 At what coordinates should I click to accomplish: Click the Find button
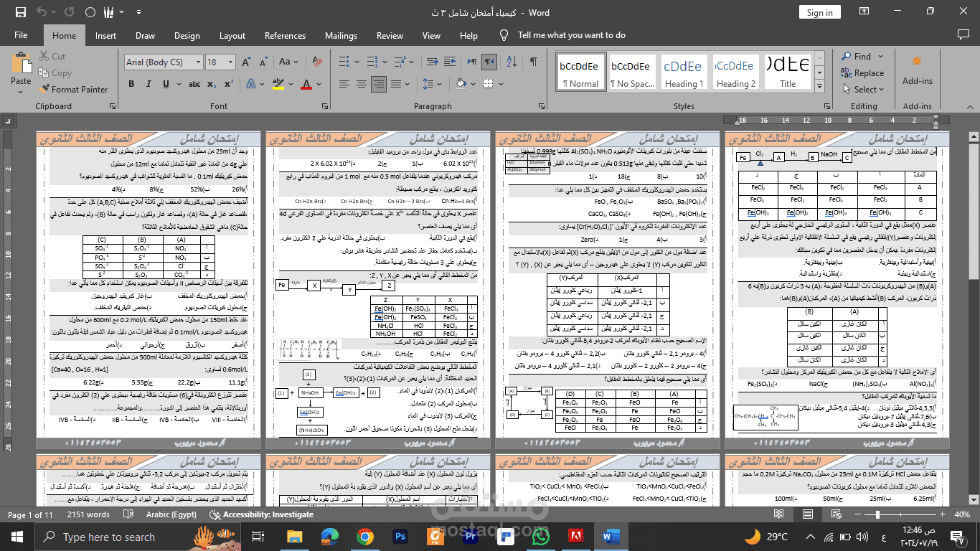(857, 57)
